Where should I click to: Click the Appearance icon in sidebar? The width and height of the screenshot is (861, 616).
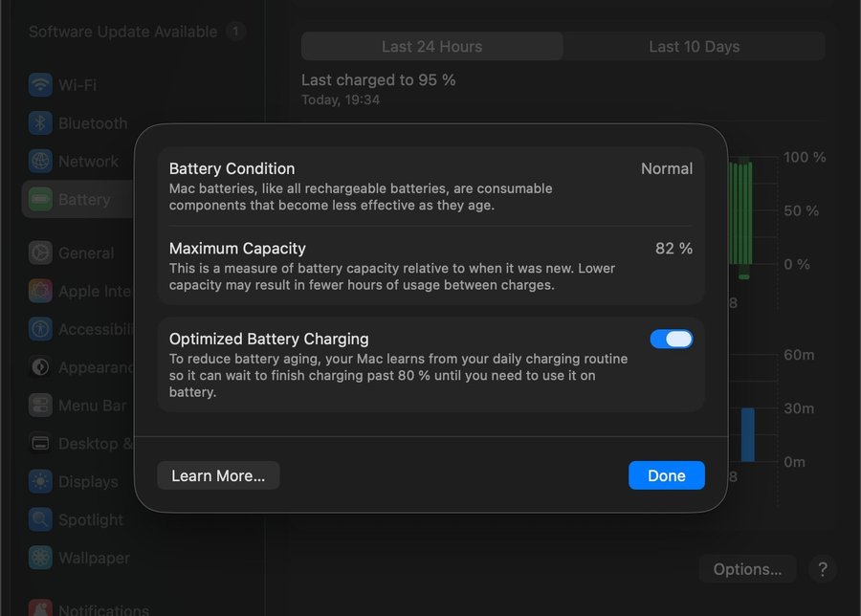coord(40,367)
